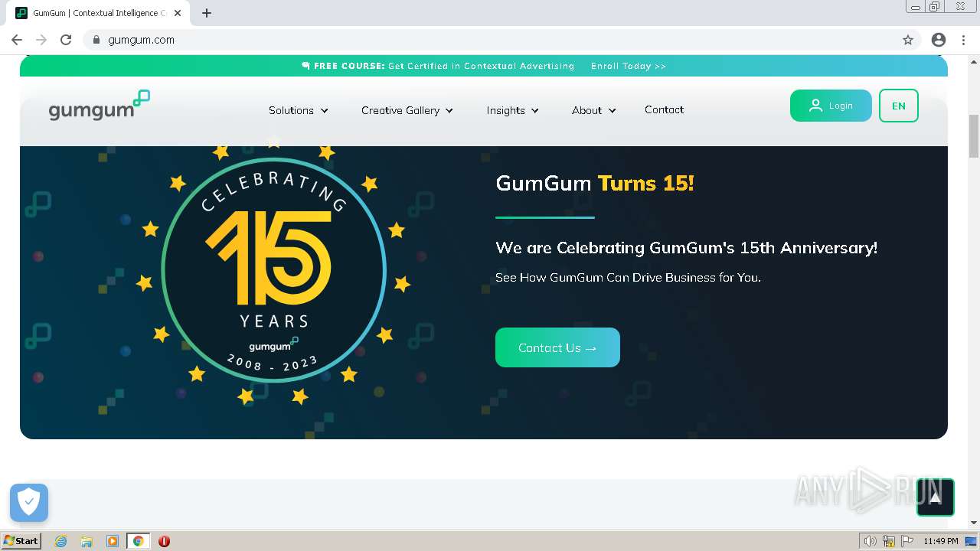Screen dimensions: 980x551
Task: Click the Contact Us button
Action: (557, 347)
